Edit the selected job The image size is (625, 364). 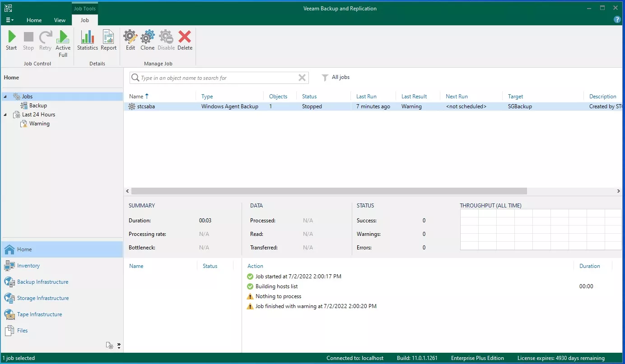pyautogui.click(x=131, y=41)
